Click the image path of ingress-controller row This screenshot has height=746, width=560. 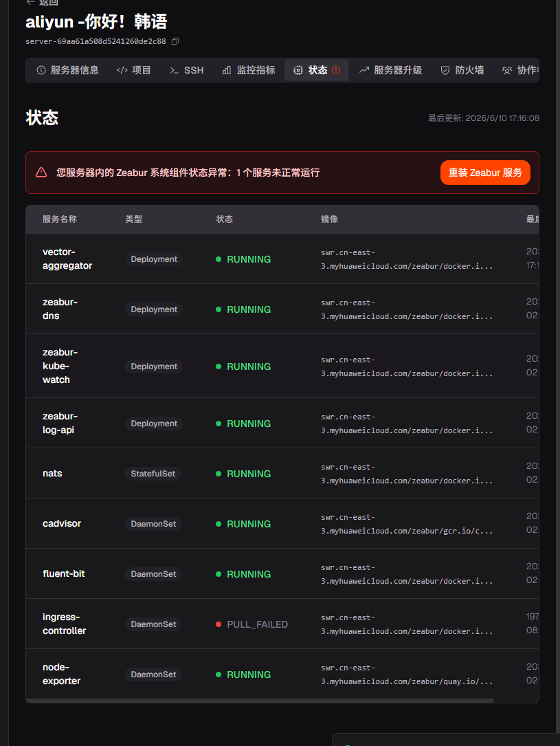407,624
